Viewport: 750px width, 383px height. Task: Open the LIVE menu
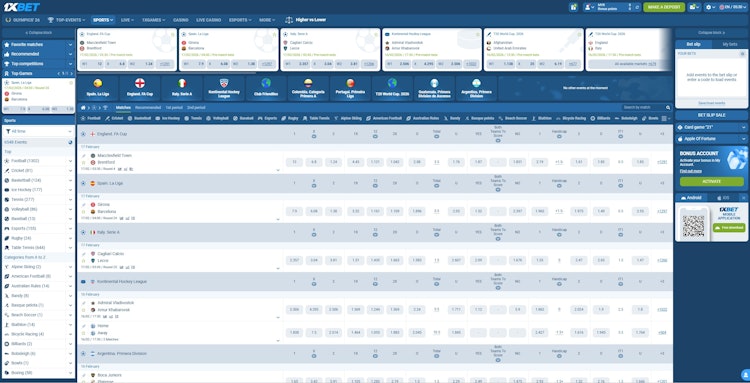[x=127, y=20]
